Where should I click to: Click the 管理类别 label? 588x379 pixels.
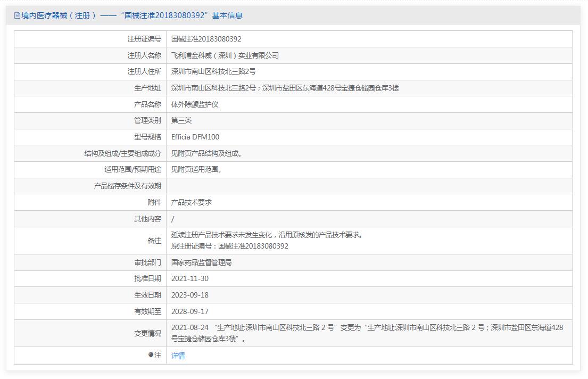point(147,120)
